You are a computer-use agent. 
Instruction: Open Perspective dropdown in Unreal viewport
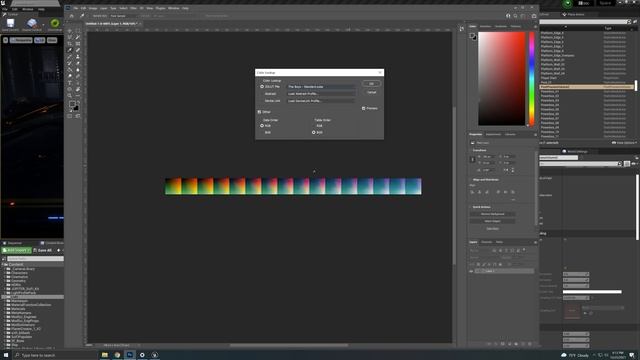click(21, 40)
